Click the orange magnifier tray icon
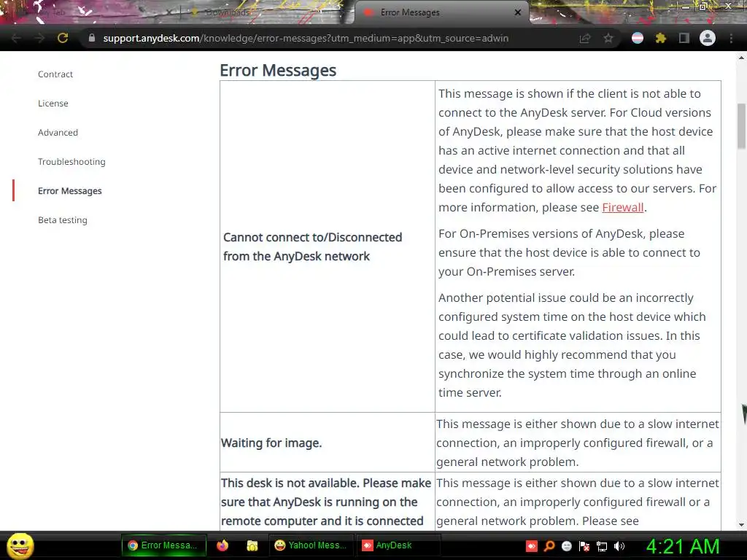Image resolution: width=747 pixels, height=560 pixels. click(549, 546)
